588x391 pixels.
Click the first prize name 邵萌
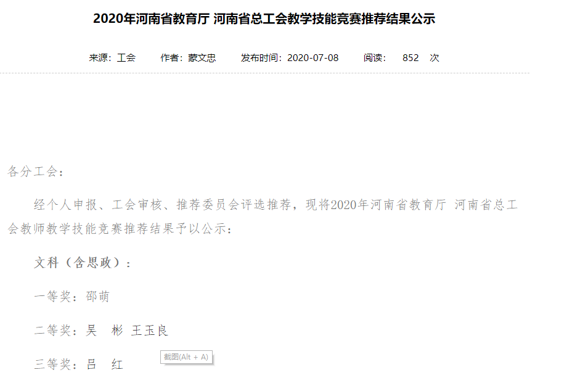(97, 297)
